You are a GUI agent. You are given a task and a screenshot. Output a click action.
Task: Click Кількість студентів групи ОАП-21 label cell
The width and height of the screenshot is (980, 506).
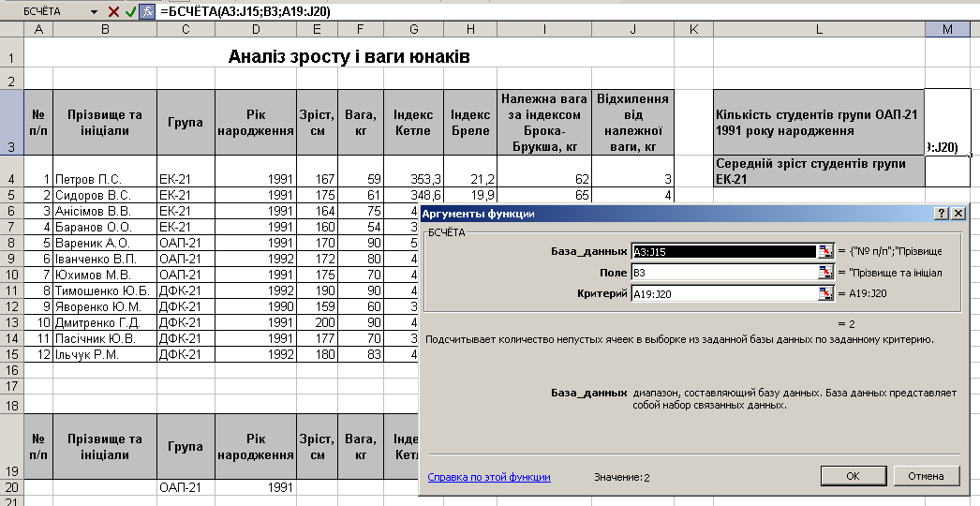(819, 123)
